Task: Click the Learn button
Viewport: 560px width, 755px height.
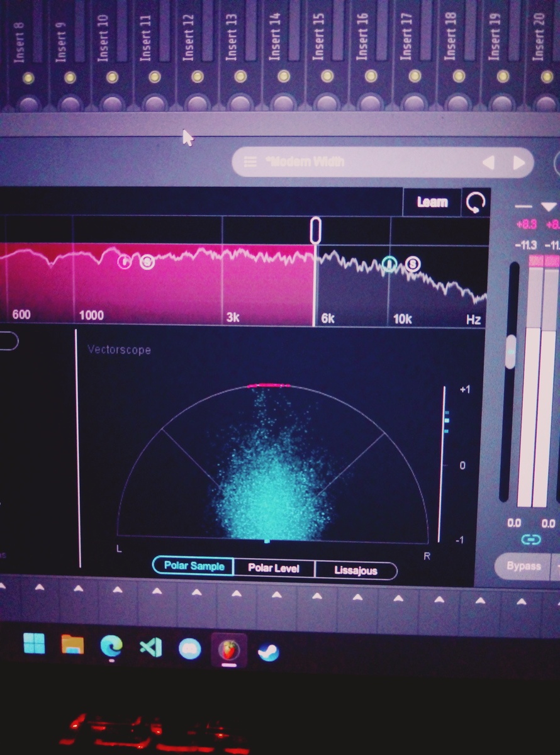Action: click(432, 202)
